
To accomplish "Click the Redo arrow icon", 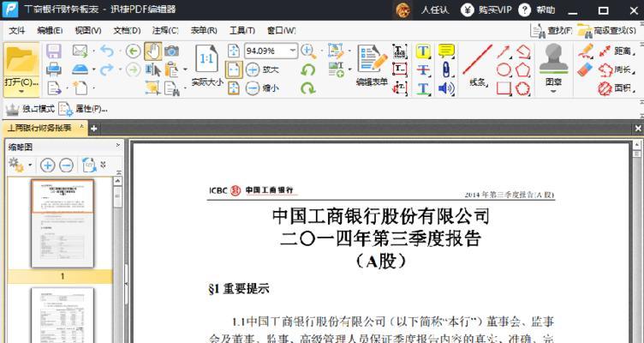I will (107, 69).
